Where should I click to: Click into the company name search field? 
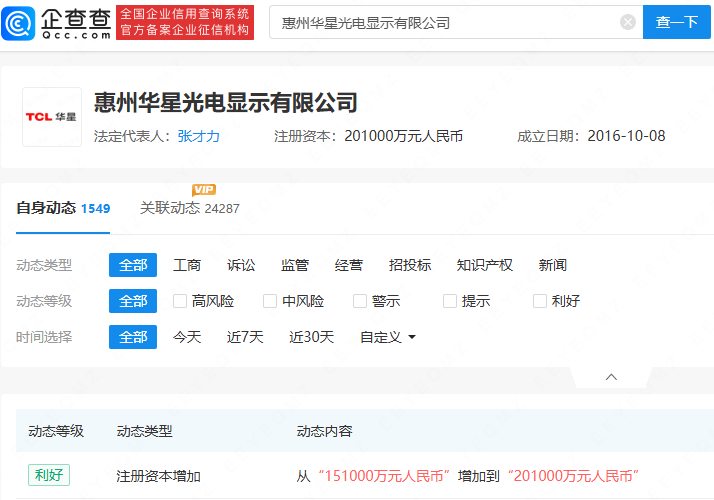pyautogui.click(x=440, y=22)
